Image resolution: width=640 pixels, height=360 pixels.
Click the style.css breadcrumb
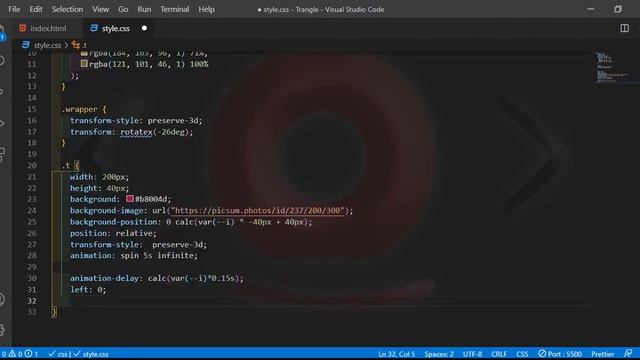[x=47, y=45]
